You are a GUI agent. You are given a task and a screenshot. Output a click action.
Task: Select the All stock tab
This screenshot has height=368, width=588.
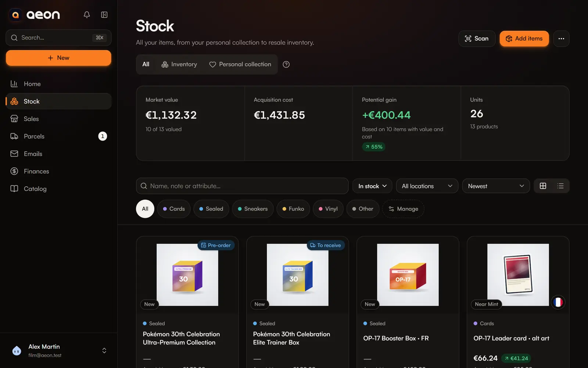[146, 64]
